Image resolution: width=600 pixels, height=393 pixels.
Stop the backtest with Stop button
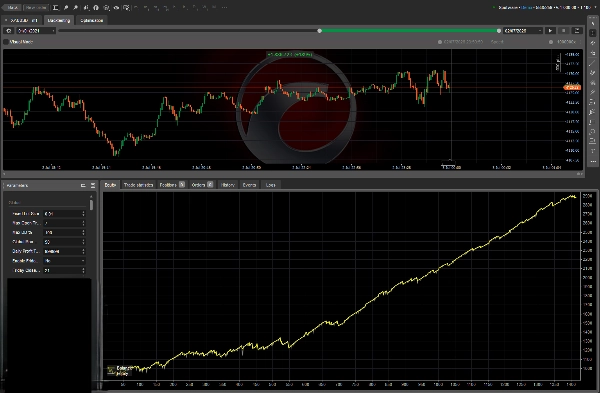(x=564, y=31)
